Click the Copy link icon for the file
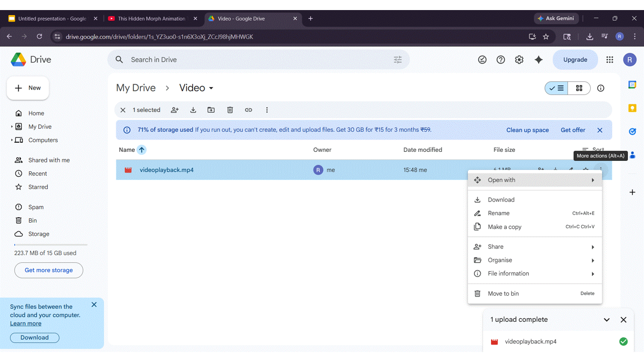Screen dimensions: 644x362 [x=248, y=110]
